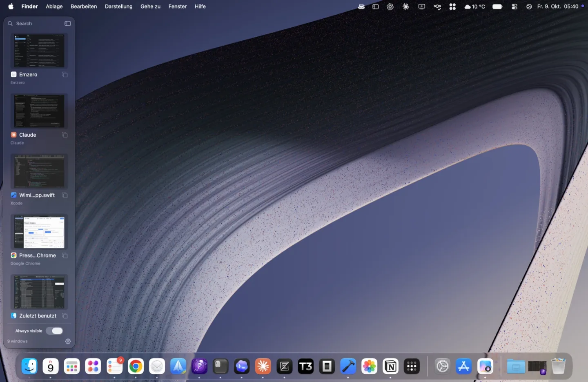Screen dimensions: 588x382
Task: Click the battery indicator in the menu bar
Action: pos(497,7)
